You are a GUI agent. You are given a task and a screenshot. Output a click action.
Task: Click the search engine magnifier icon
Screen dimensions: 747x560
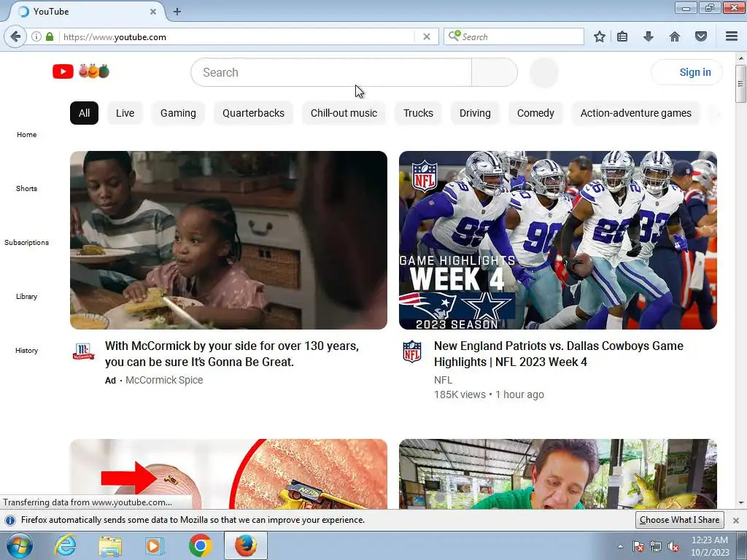point(454,36)
